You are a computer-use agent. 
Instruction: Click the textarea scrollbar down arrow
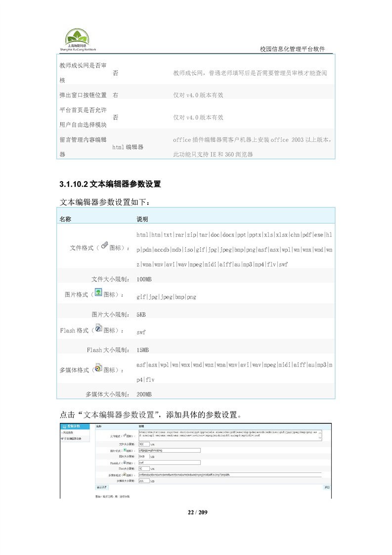pos(320,438)
